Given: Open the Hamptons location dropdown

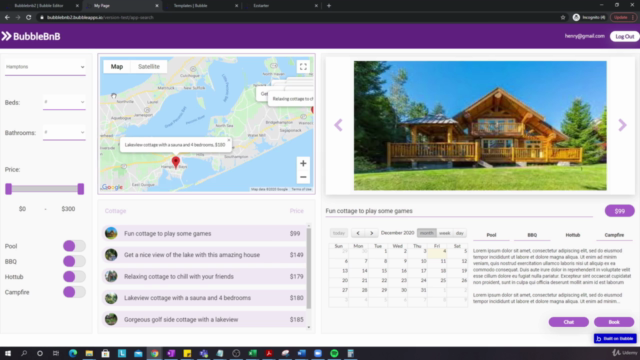Looking at the screenshot, I should coord(45,67).
